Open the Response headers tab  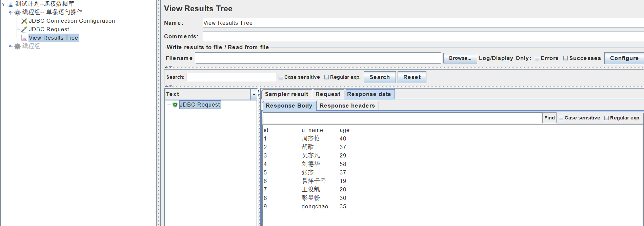(x=347, y=106)
